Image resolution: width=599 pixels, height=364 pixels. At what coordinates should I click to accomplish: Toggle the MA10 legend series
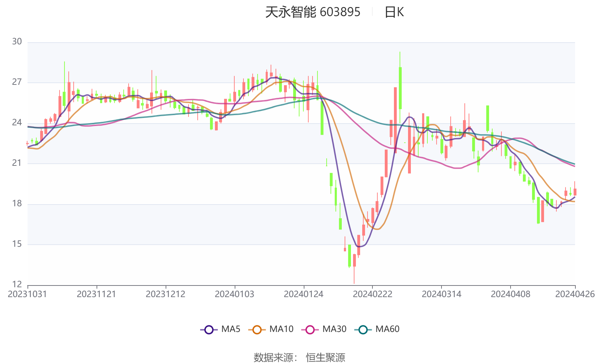[271, 330]
